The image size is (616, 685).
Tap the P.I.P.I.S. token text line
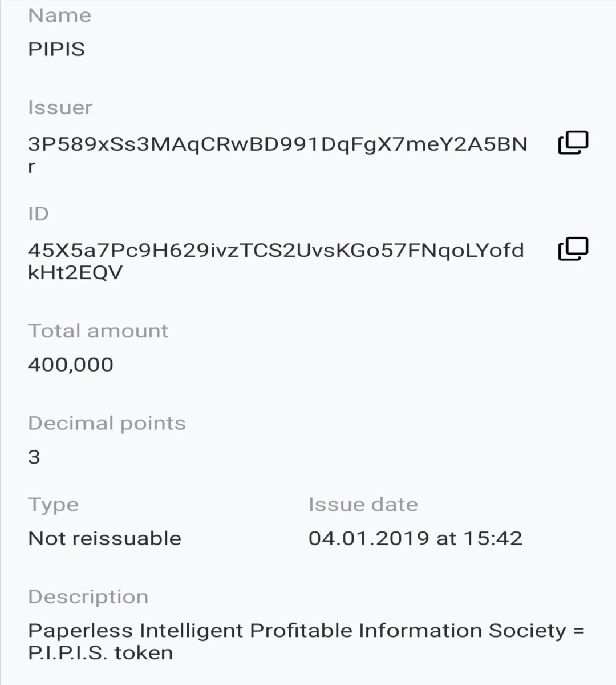click(x=100, y=653)
